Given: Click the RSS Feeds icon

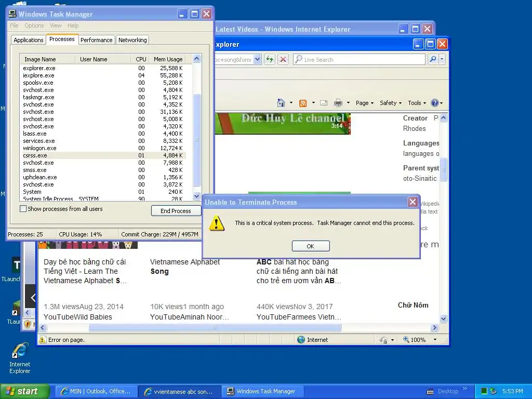Looking at the screenshot, I should [303, 103].
